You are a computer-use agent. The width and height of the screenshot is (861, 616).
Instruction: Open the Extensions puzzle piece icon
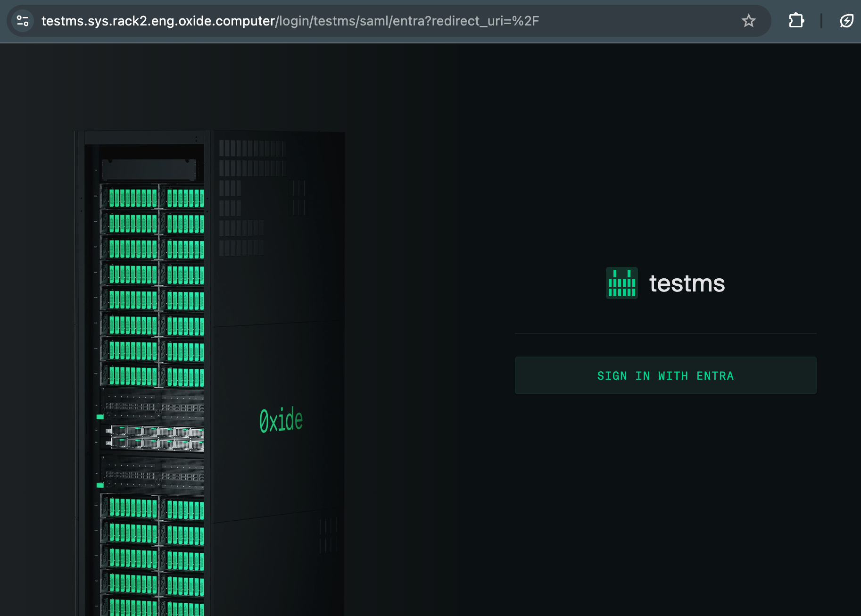click(796, 21)
